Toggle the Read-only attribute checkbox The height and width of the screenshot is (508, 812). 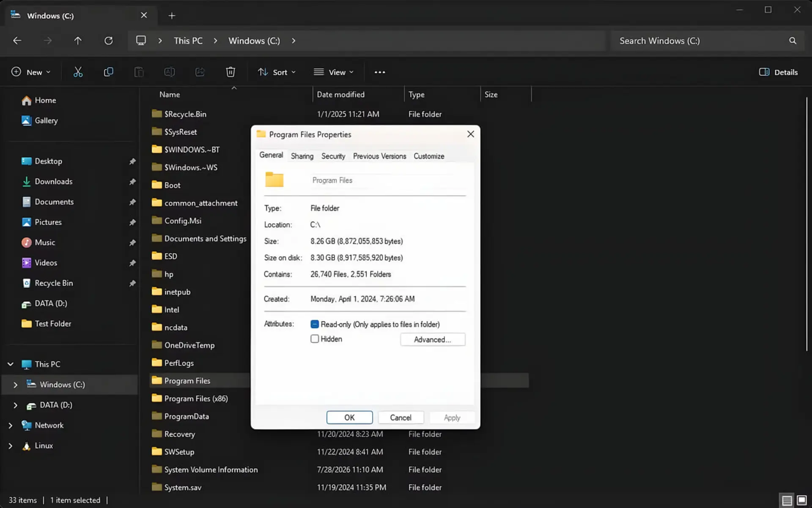pos(315,324)
